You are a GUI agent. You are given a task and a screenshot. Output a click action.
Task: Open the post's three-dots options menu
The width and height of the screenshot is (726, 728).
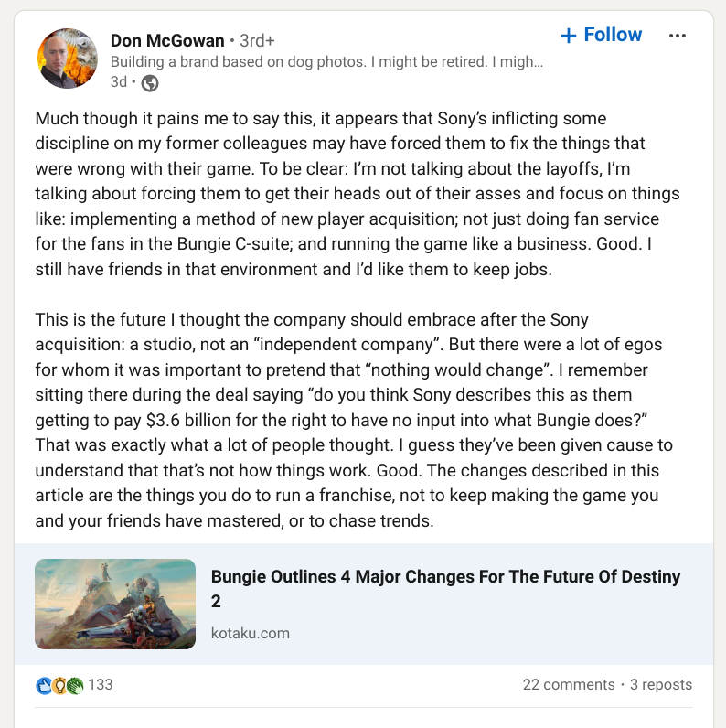tap(678, 36)
